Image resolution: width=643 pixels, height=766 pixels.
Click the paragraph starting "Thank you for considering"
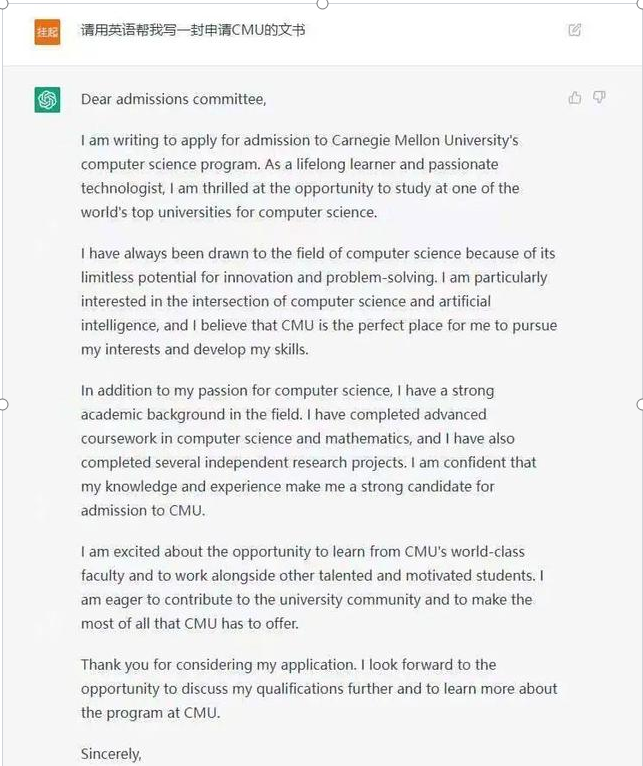(318, 688)
